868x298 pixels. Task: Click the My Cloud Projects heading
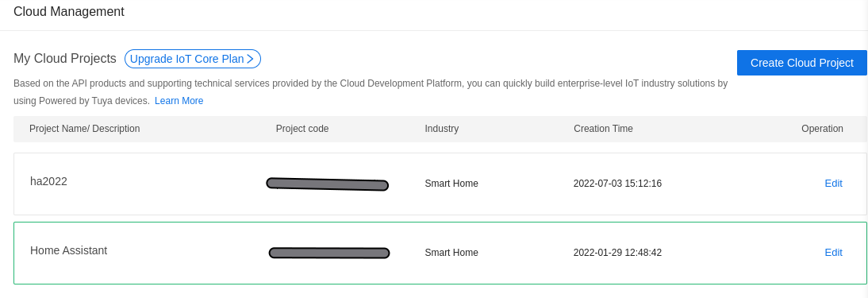(x=65, y=59)
